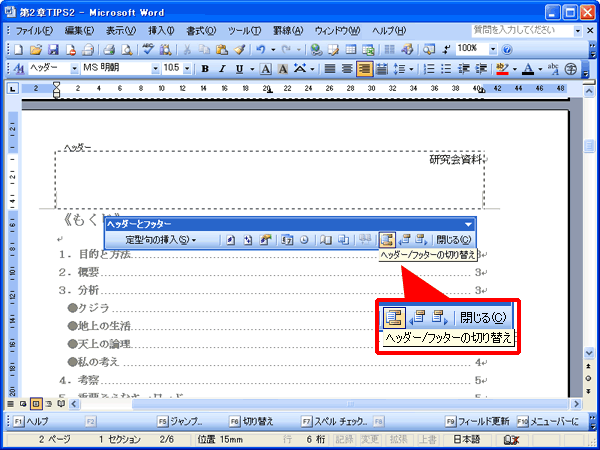
Task: Toggle the highlighted right alignment button
Action: click(x=365, y=69)
